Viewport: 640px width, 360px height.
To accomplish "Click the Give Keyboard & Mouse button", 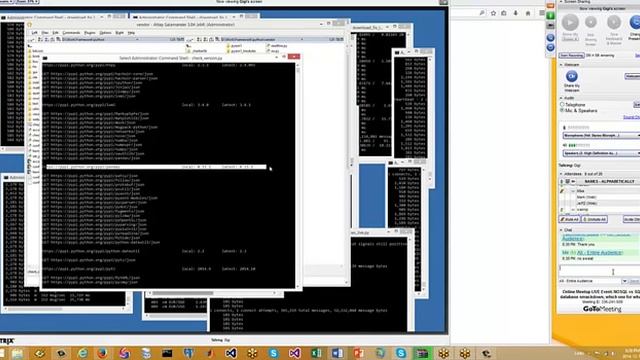I will [613, 22].
